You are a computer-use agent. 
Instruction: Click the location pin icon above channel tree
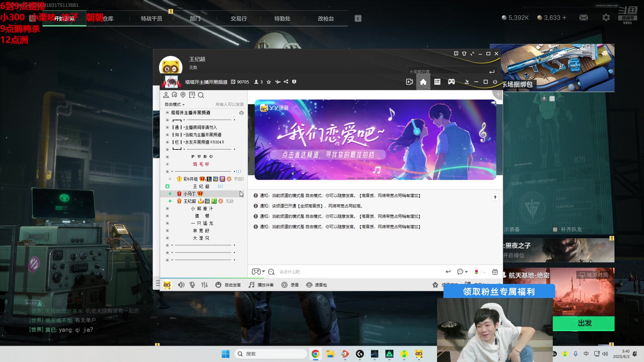pyautogui.click(x=183, y=95)
